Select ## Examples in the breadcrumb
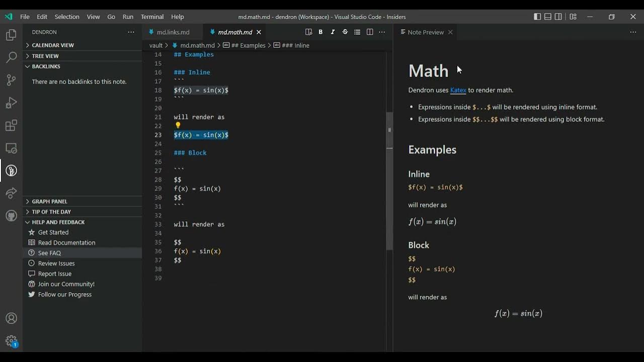 pos(244,45)
